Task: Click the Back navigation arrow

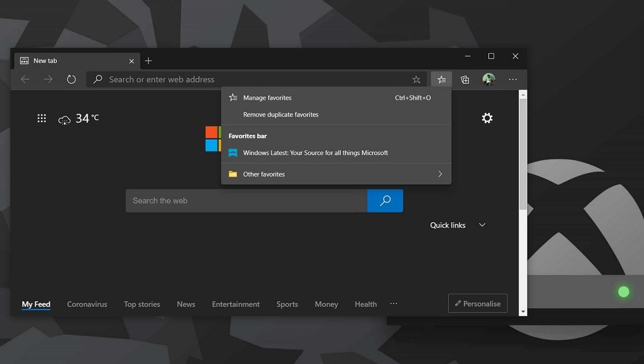Action: coord(25,79)
